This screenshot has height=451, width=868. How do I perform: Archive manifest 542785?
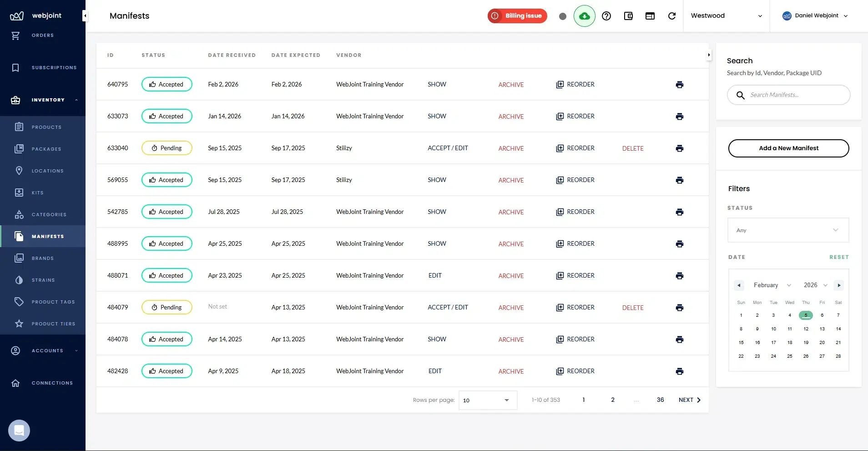click(511, 212)
